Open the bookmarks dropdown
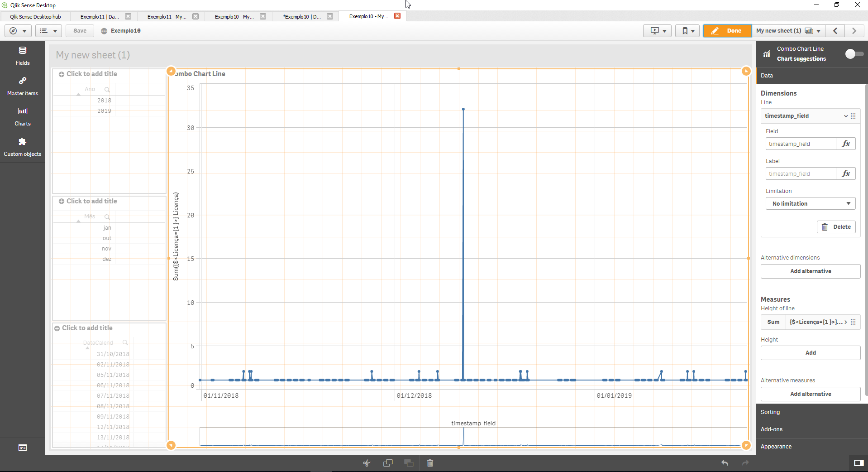Image resolution: width=868 pixels, height=472 pixels. pyautogui.click(x=688, y=31)
